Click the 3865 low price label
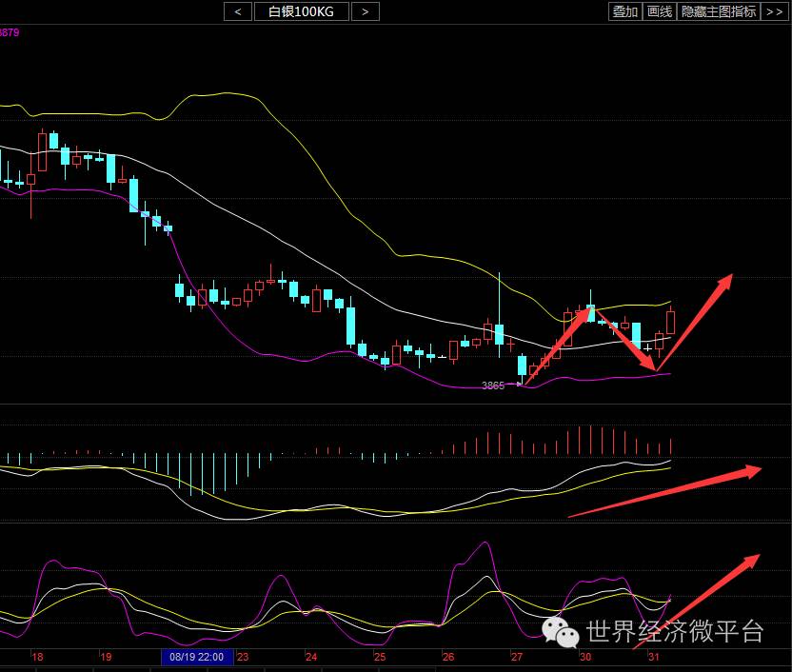 click(493, 385)
